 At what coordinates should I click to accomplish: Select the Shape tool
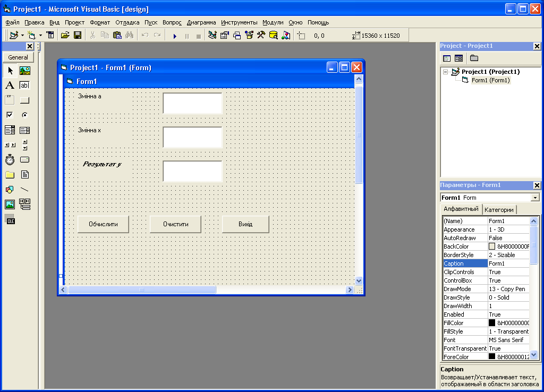tap(10, 190)
